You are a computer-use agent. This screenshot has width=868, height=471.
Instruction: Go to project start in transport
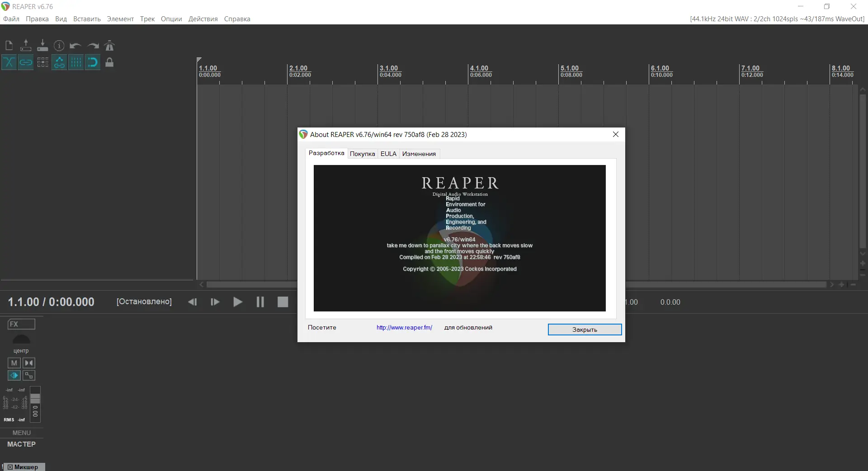click(193, 302)
